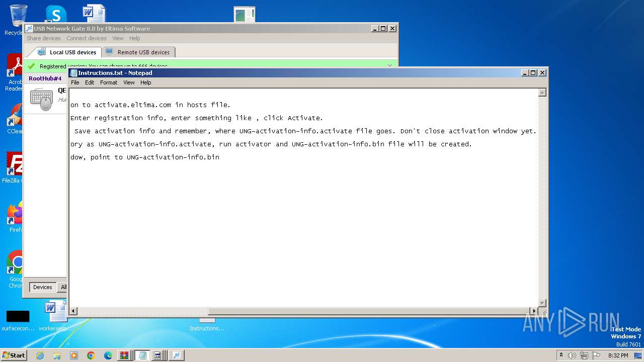Click the USB Network Gate title icon

29,29
